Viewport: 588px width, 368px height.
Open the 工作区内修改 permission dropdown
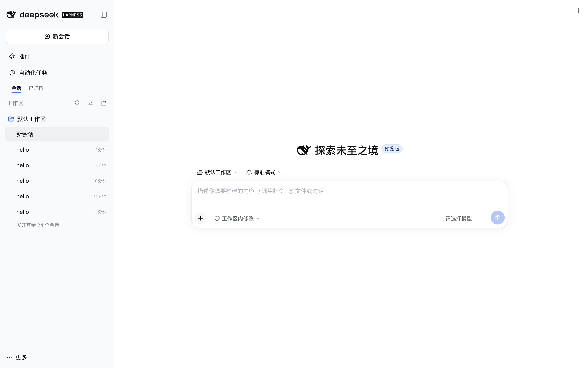[x=237, y=219]
